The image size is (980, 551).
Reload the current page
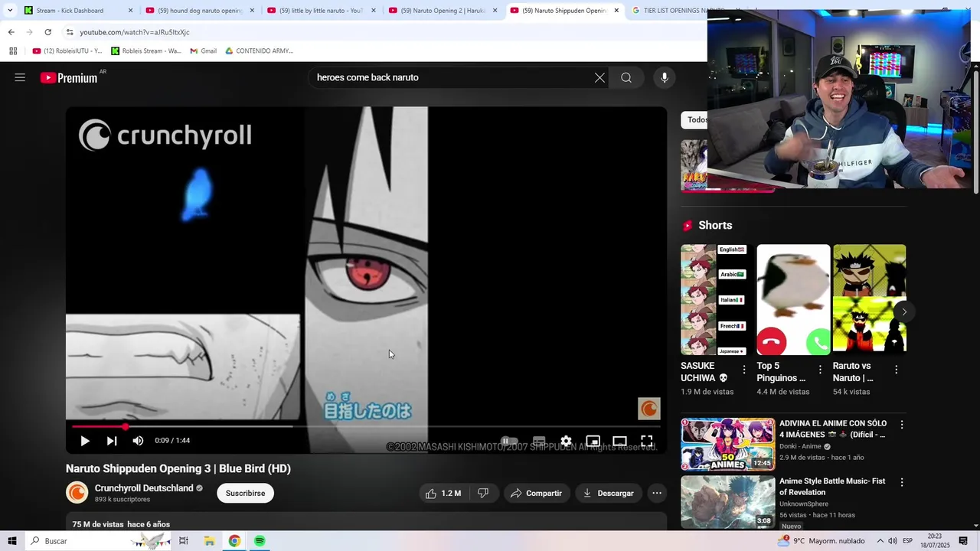pyautogui.click(x=47, y=32)
